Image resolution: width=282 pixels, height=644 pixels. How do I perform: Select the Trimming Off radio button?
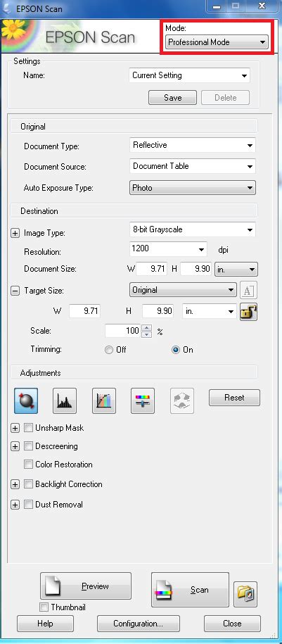click(109, 350)
